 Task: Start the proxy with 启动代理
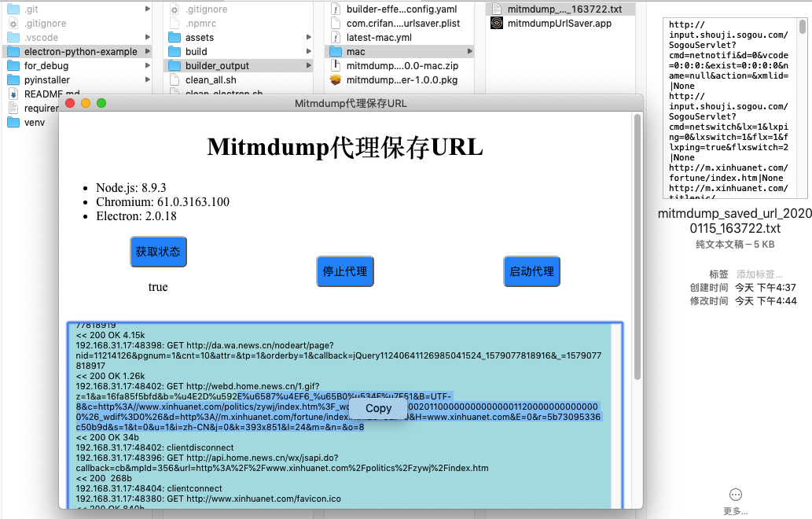tap(531, 271)
